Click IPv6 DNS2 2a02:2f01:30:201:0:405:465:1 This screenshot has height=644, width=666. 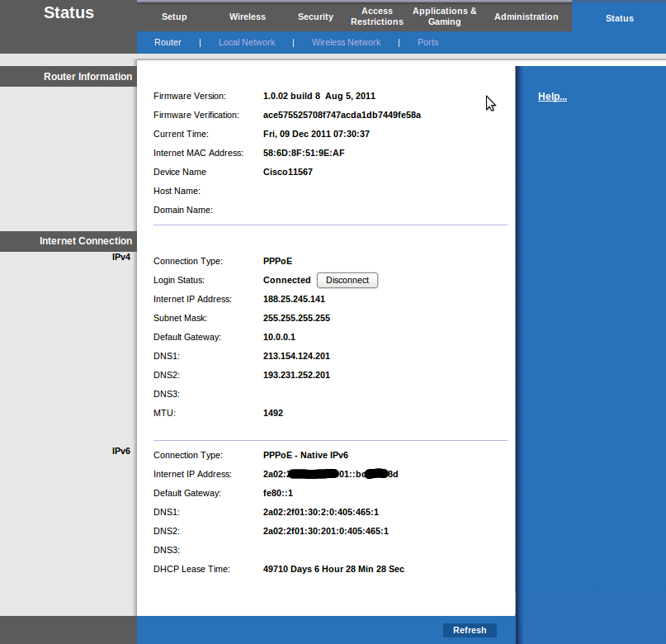[326, 531]
